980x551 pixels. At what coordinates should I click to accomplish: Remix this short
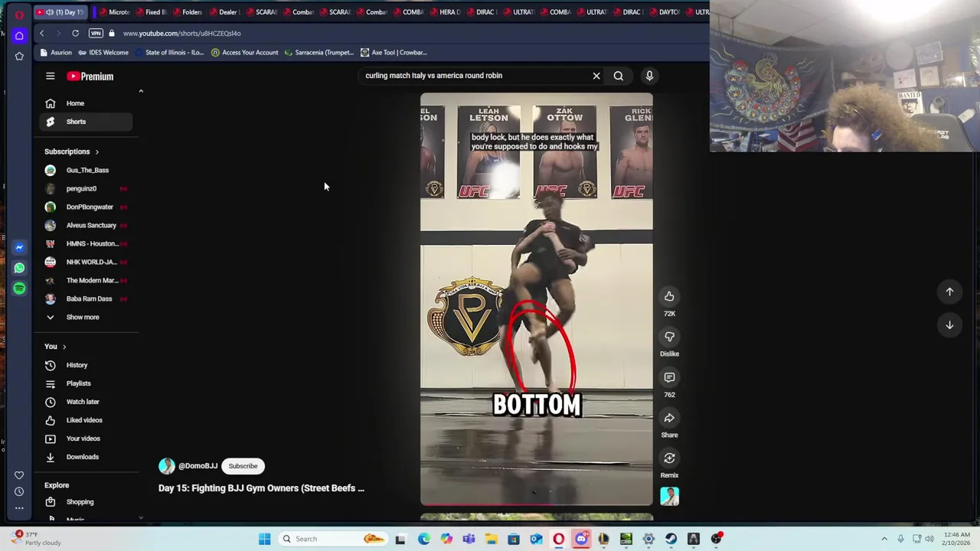tap(669, 458)
